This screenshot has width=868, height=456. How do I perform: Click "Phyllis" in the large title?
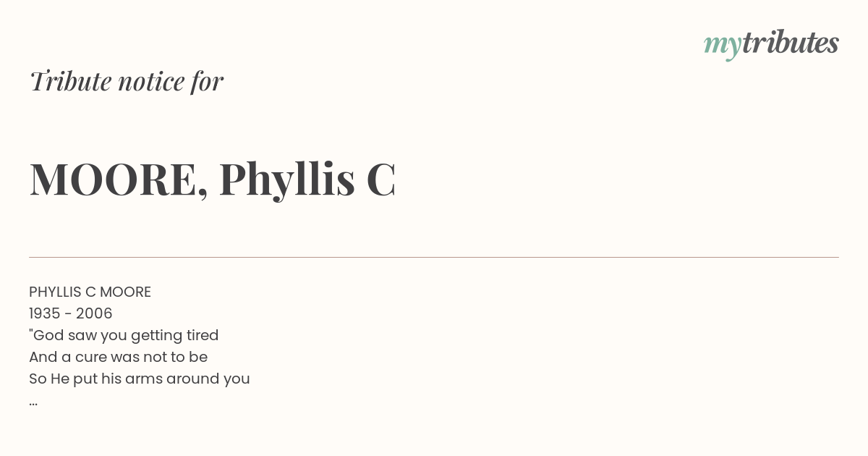(x=287, y=179)
